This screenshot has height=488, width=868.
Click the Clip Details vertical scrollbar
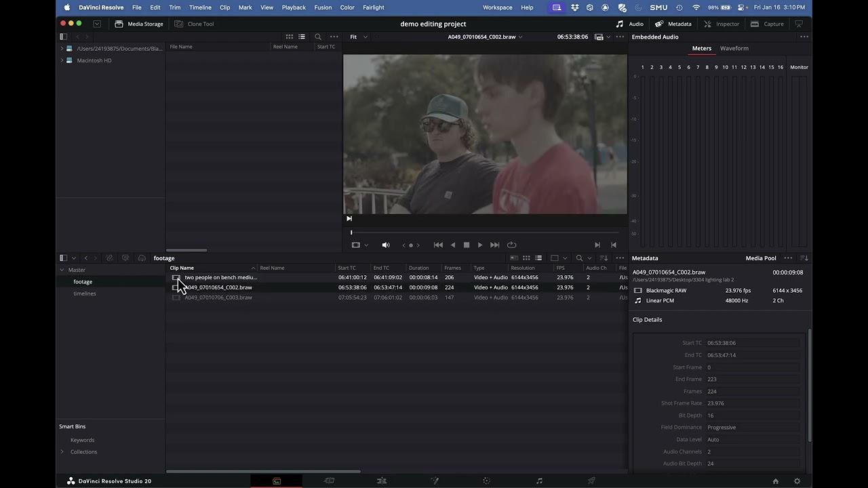(x=809, y=386)
